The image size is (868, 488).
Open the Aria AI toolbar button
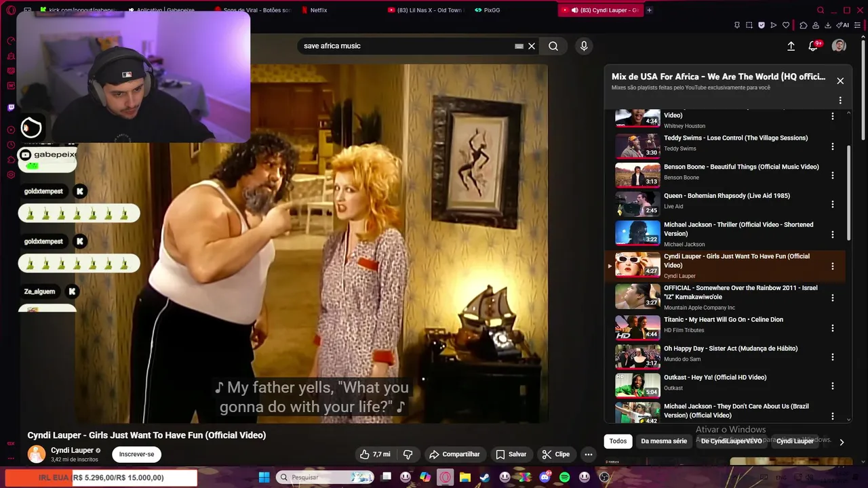844,25
